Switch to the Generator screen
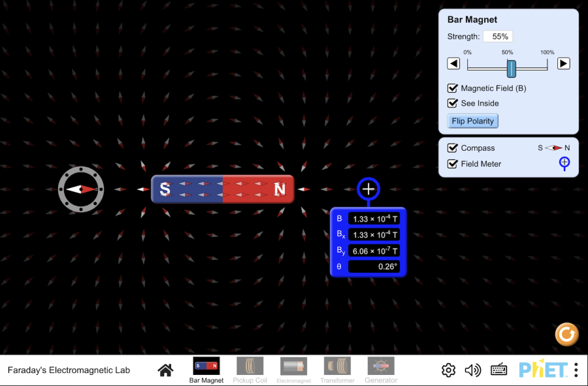The image size is (588, 386). 381,370
